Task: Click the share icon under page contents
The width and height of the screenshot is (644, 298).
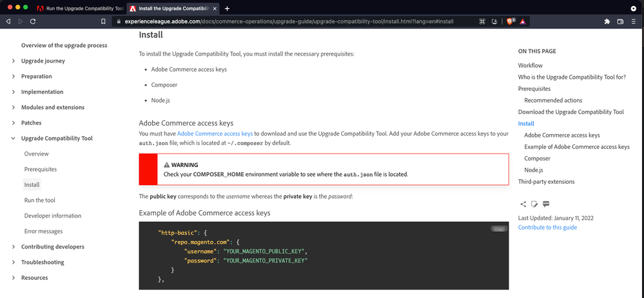Action: (523, 204)
